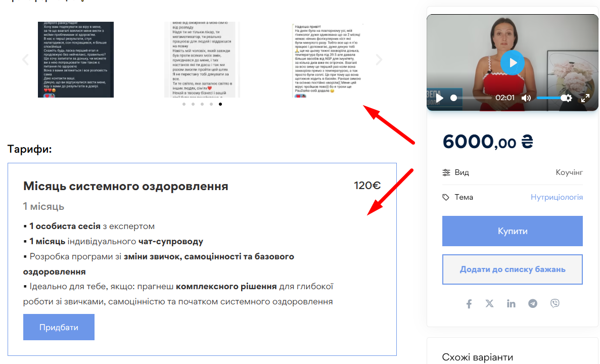Share via X (Twitter) icon

[x=489, y=303]
